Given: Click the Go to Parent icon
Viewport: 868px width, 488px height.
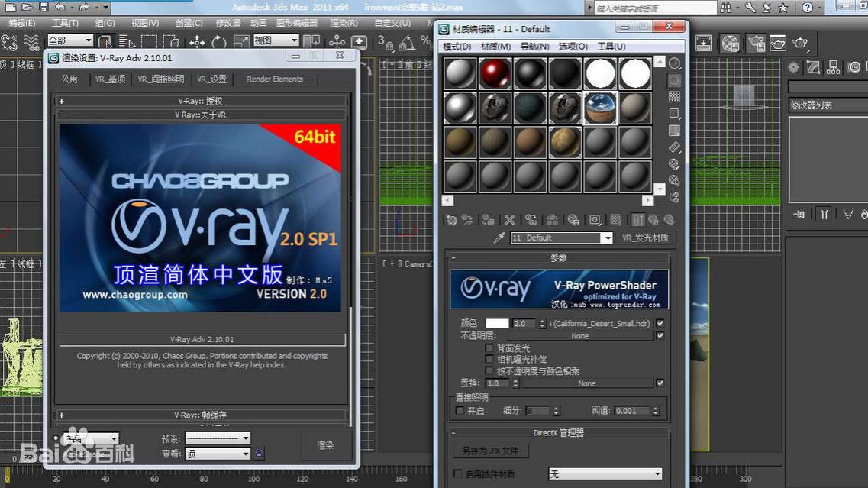Looking at the screenshot, I should pos(653,221).
